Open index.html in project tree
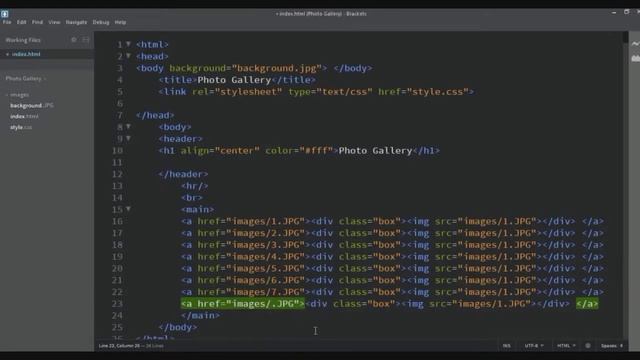640x360 pixels. 24,116
